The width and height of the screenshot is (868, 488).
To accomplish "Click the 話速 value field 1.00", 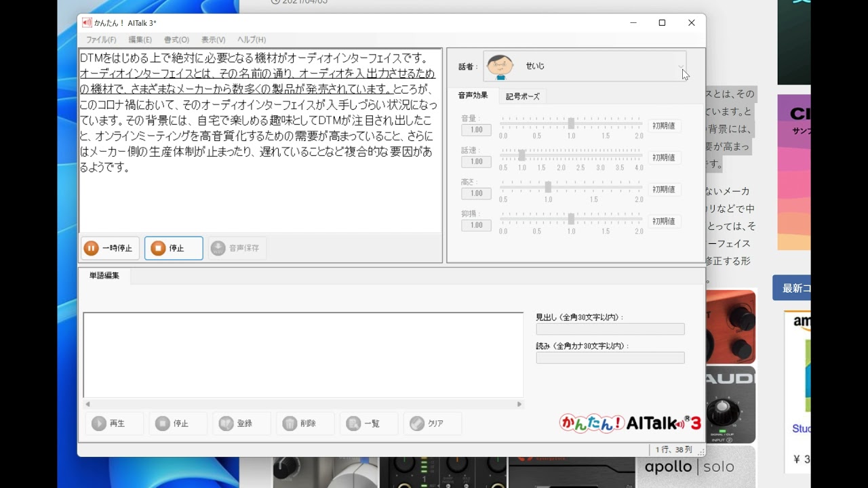I will [476, 162].
